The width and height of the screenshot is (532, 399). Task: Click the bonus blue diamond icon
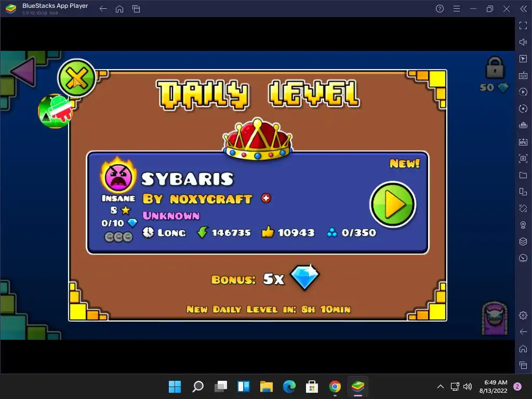tap(304, 277)
